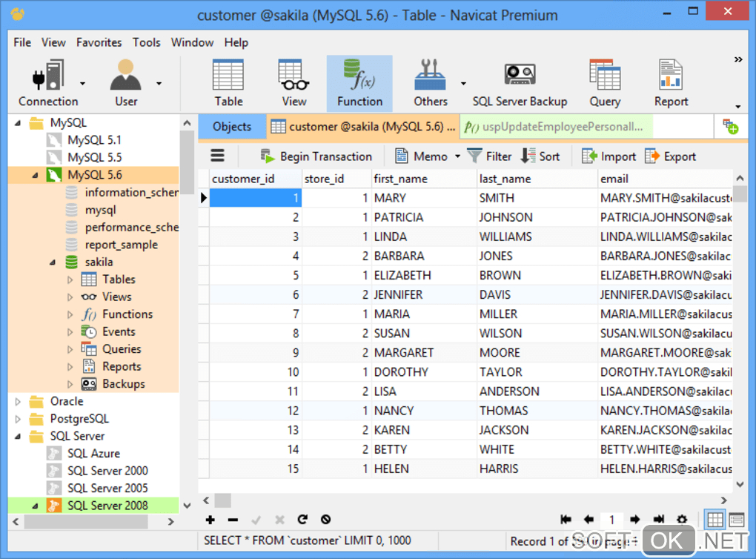The width and height of the screenshot is (756, 559).
Task: Click the page number field
Action: (x=611, y=520)
